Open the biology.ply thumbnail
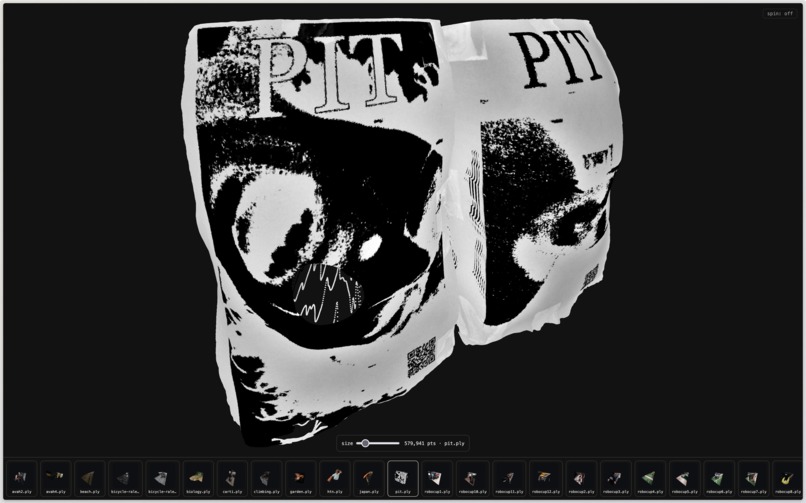 click(198, 479)
